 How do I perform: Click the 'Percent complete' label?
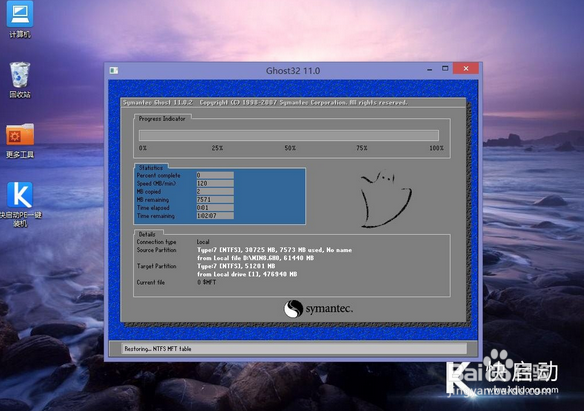tap(158, 175)
